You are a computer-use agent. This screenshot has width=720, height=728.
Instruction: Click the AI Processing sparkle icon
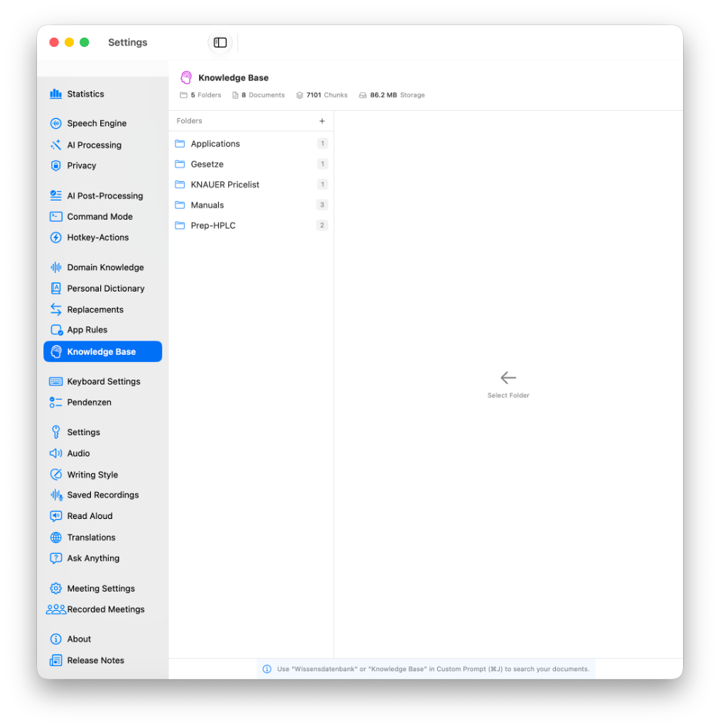coord(55,145)
